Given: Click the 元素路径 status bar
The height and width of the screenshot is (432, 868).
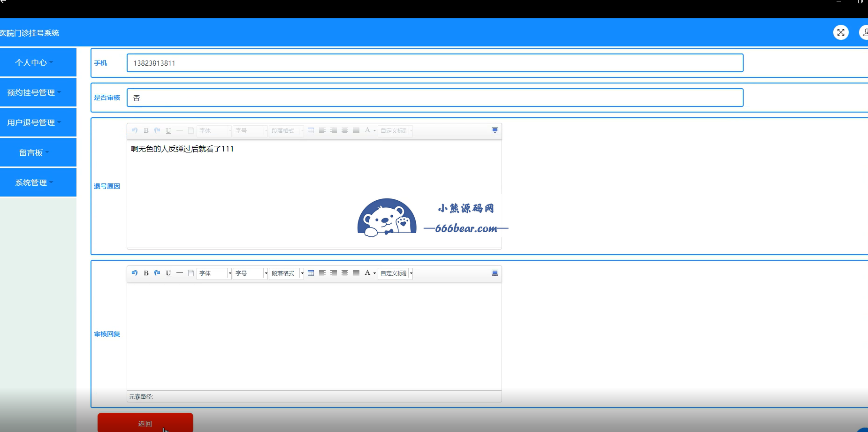Looking at the screenshot, I should tap(314, 396).
